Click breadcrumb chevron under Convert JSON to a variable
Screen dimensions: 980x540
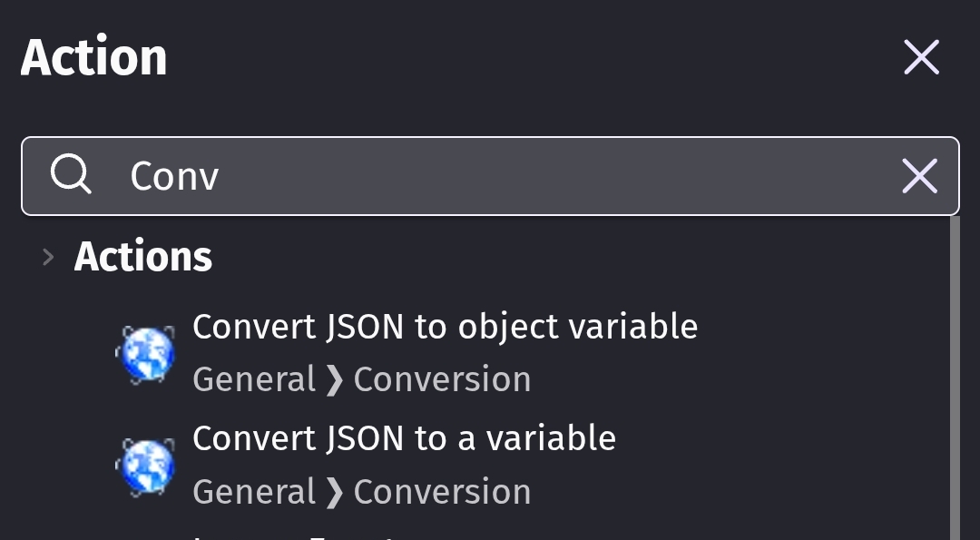pyautogui.click(x=334, y=492)
